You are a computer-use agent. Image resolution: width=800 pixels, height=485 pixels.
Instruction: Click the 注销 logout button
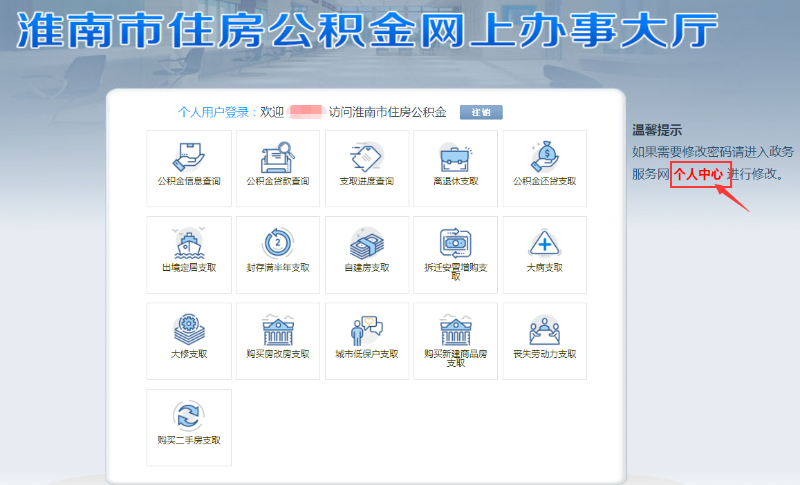[x=481, y=112]
